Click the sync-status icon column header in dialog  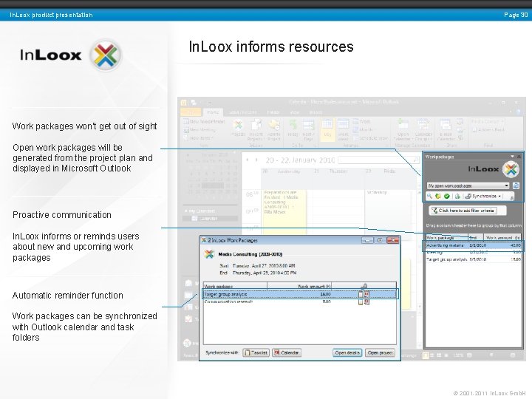364,287
